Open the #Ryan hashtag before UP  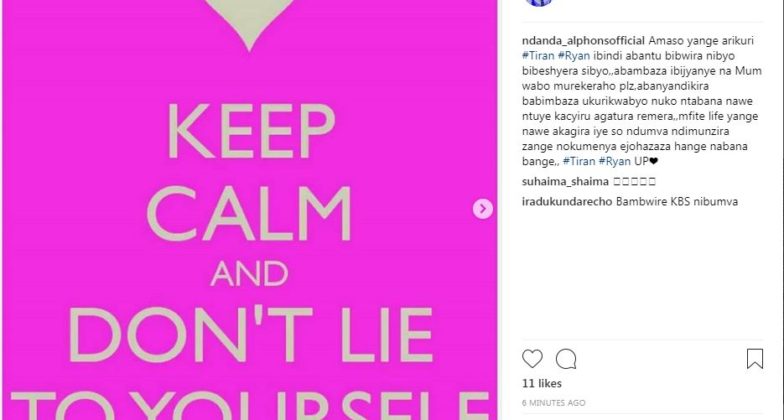[614, 161]
